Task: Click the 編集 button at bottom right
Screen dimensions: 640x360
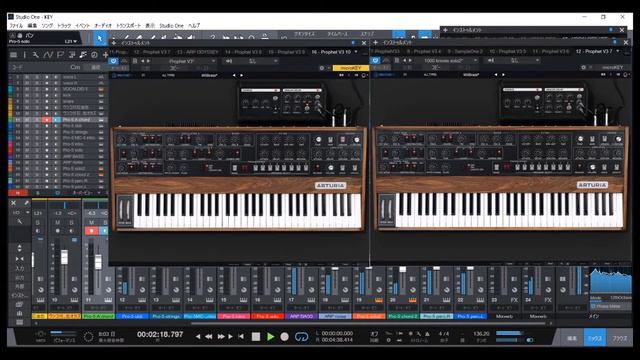Action: pyautogui.click(x=572, y=338)
